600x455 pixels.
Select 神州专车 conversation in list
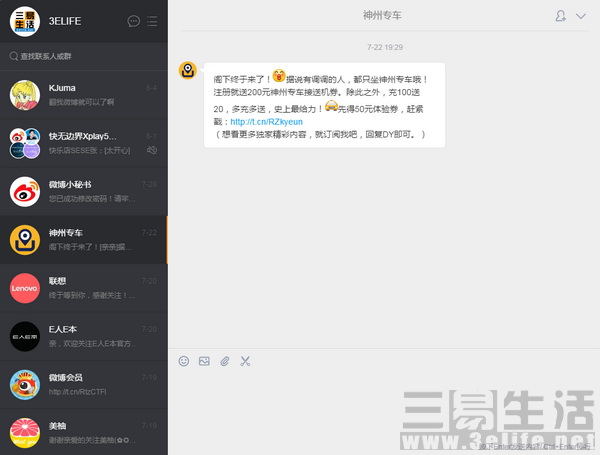tap(84, 240)
